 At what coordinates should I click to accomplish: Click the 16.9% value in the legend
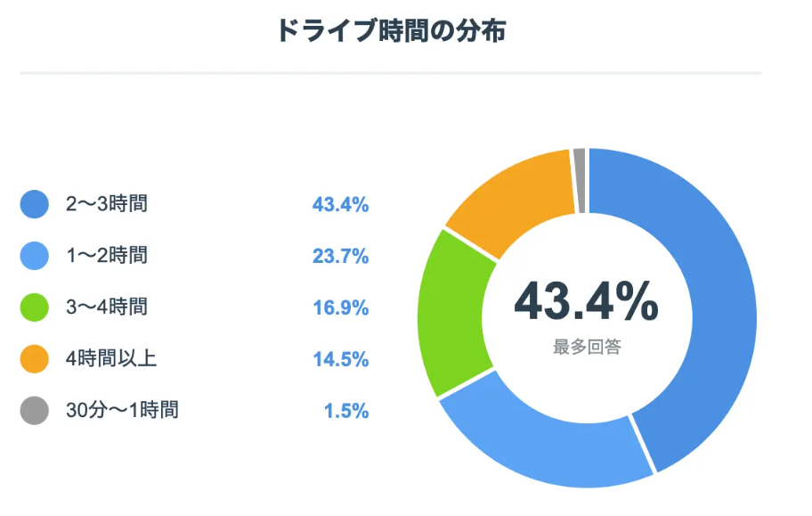tap(340, 308)
